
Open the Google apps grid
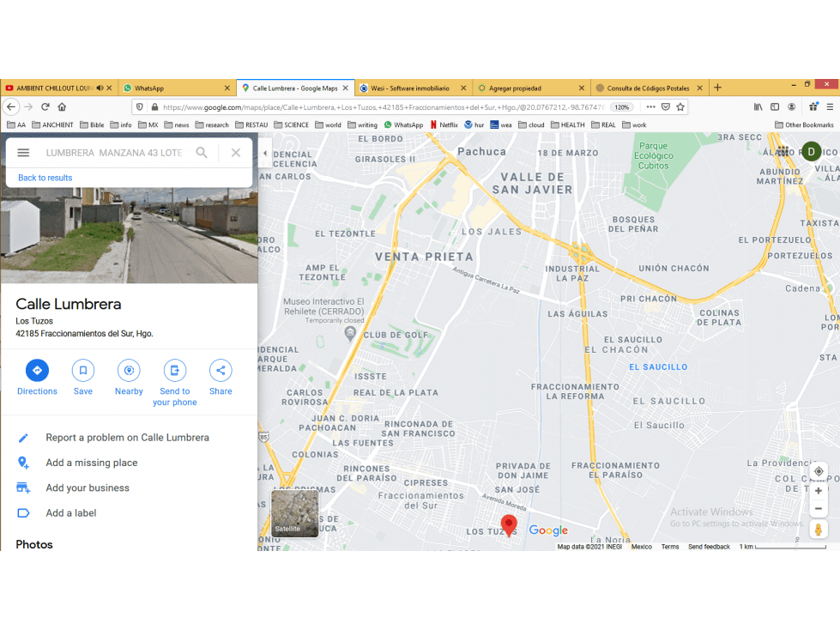pos(783,152)
